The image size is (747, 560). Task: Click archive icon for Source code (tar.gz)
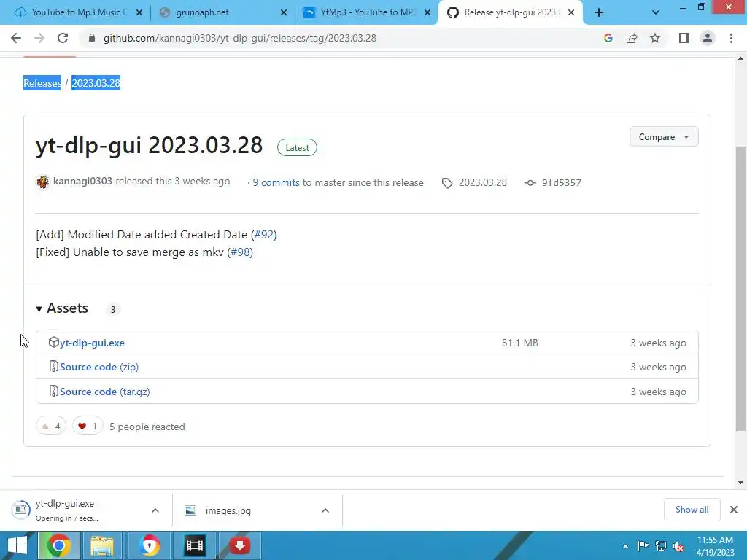click(x=54, y=391)
